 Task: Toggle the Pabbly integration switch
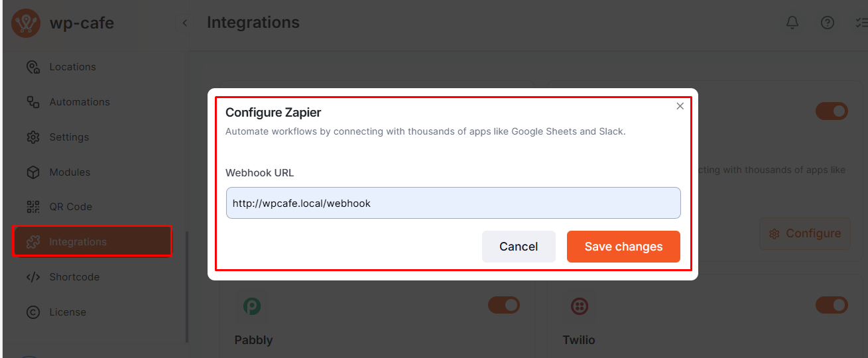point(504,305)
